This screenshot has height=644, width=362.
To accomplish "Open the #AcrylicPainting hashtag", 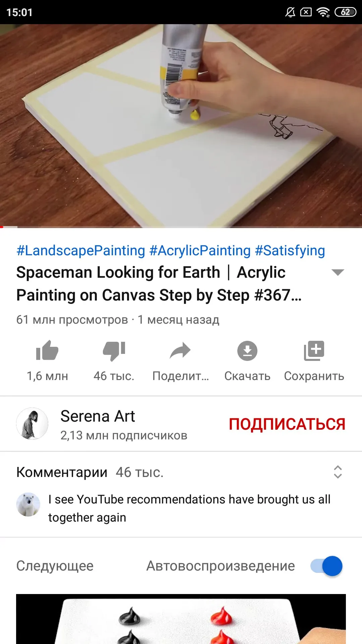I will 200,251.
